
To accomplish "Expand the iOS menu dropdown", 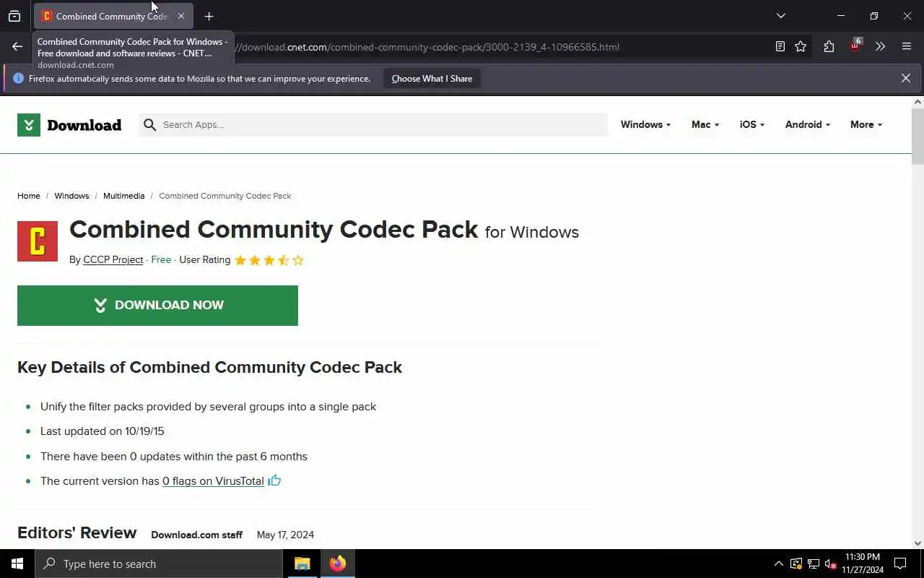I will click(x=751, y=124).
